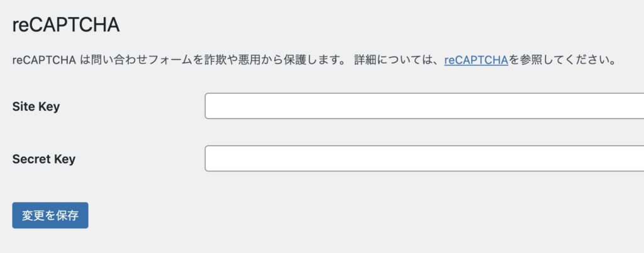Select the bold Secret Key text
The image size is (644, 253).
pyautogui.click(x=43, y=159)
